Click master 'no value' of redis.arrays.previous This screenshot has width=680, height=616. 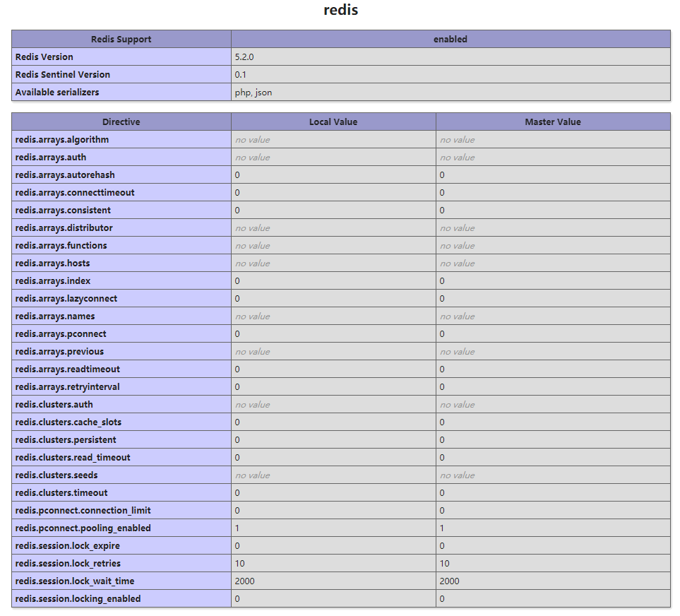[x=457, y=352]
